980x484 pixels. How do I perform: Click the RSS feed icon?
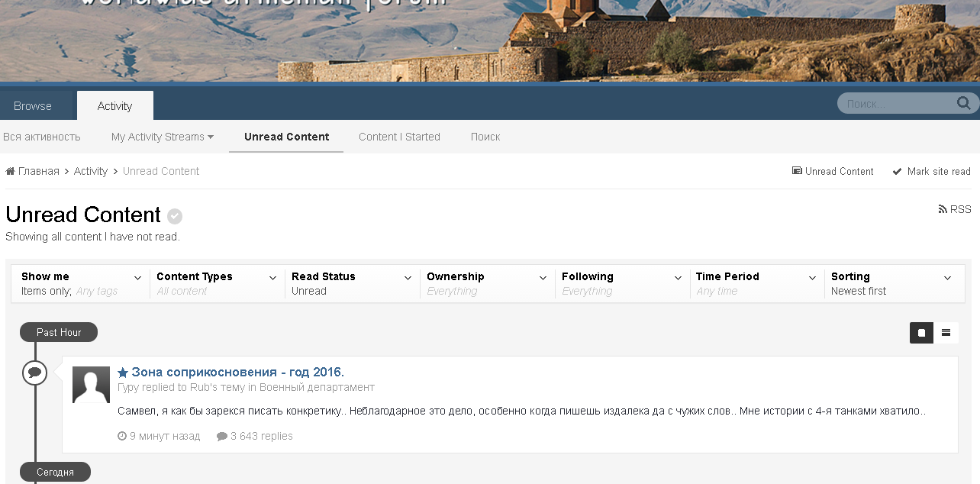pos(943,209)
